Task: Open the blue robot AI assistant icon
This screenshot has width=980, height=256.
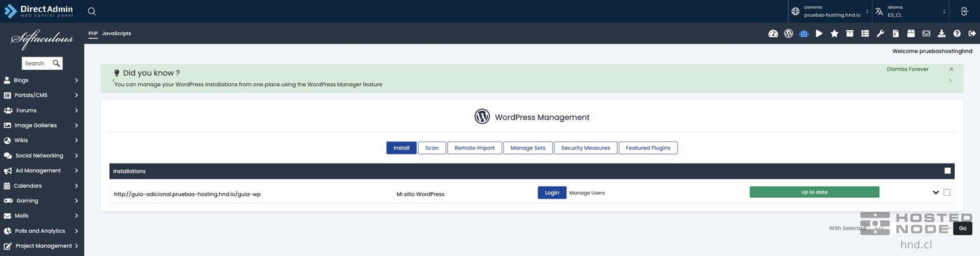Action: (x=804, y=34)
